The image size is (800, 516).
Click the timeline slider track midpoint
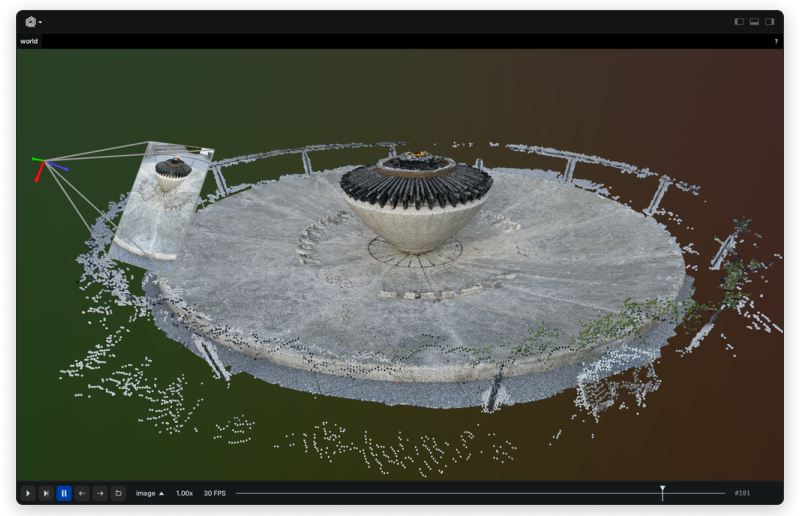(x=480, y=493)
